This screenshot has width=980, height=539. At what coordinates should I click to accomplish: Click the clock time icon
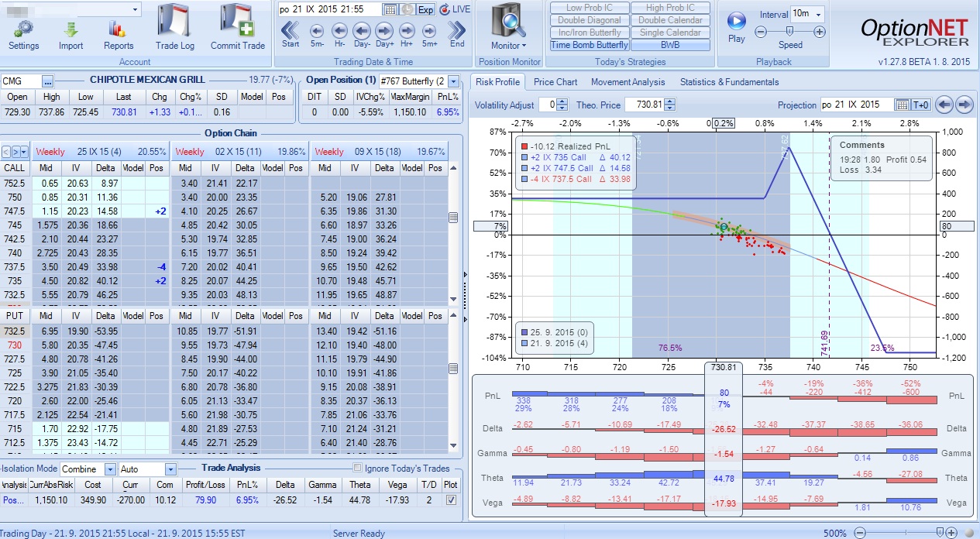(x=408, y=9)
